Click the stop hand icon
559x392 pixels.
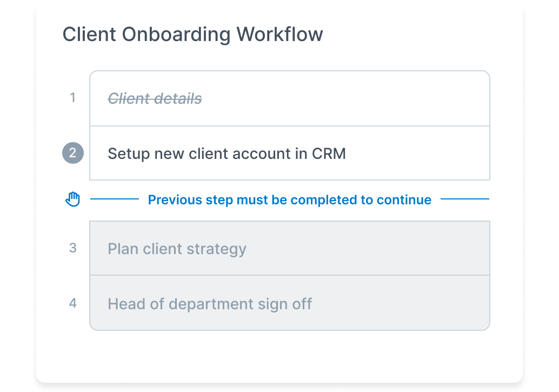(73, 199)
